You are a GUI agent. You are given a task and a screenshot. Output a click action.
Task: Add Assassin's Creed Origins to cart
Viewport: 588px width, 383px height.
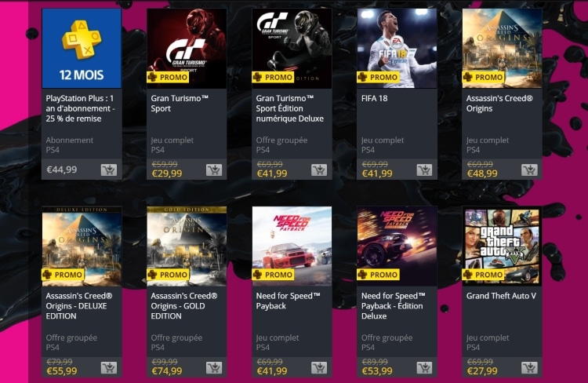coord(529,170)
